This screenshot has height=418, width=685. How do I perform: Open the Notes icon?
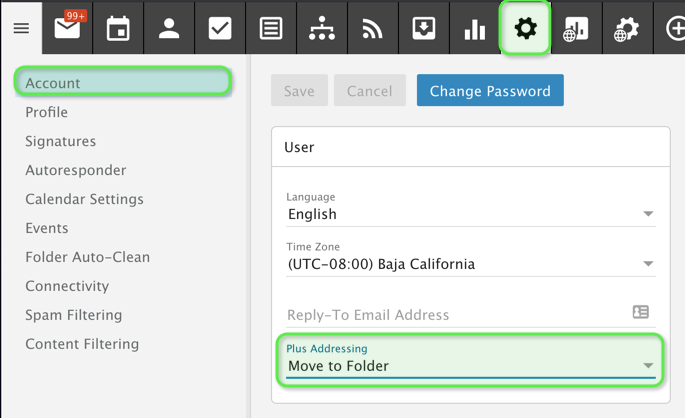point(271,28)
